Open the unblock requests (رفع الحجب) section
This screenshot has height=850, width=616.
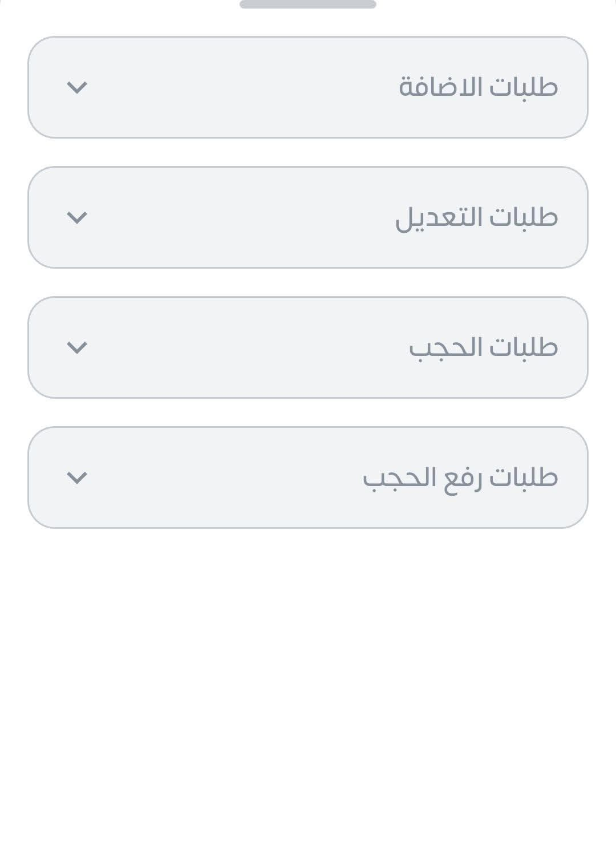(308, 477)
